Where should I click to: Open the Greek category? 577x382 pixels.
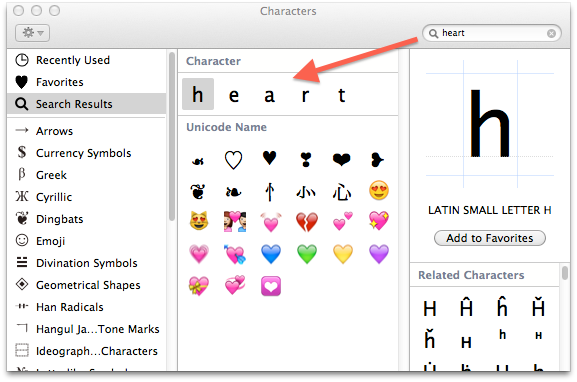87,175
